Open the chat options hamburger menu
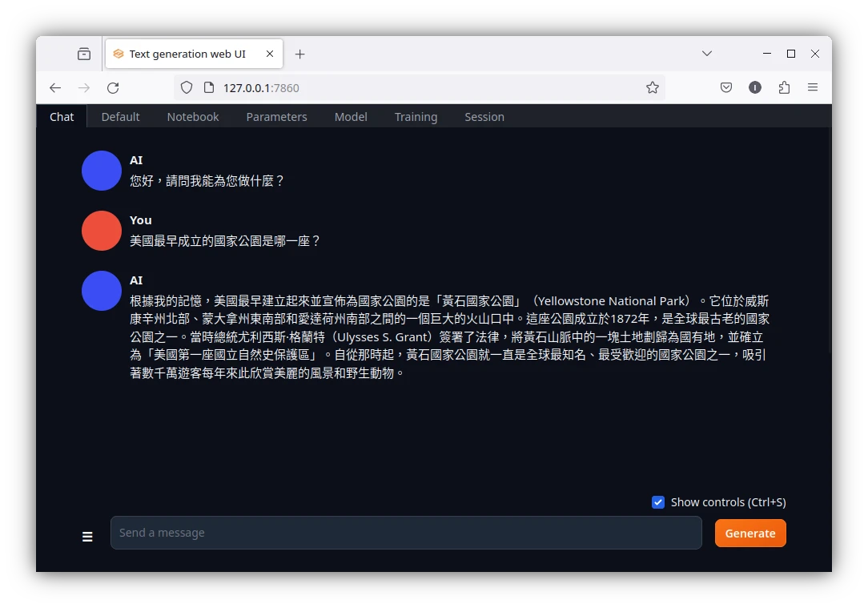This screenshot has height=608, width=868. [87, 537]
